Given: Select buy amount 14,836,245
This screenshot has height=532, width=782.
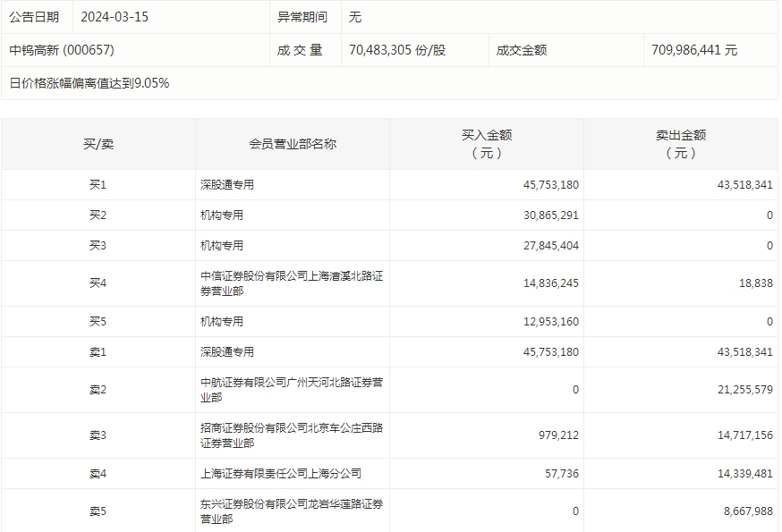Looking at the screenshot, I should pyautogui.click(x=551, y=283).
